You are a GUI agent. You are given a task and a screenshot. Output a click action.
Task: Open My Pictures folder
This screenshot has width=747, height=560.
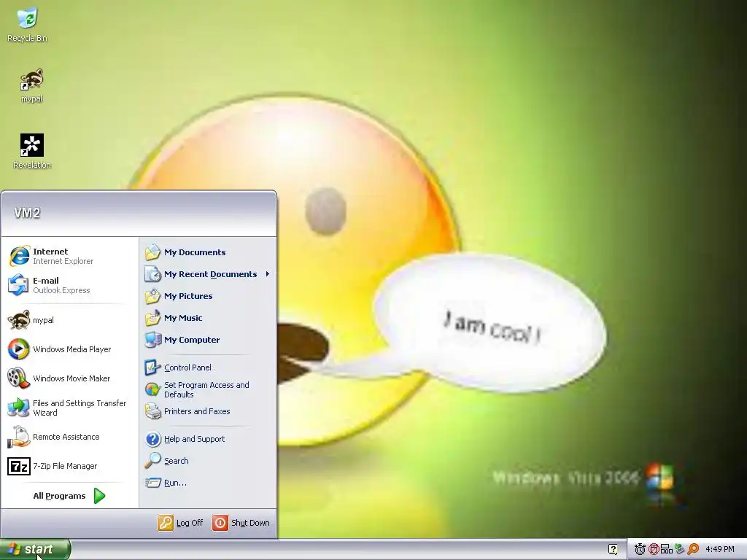pos(208,296)
